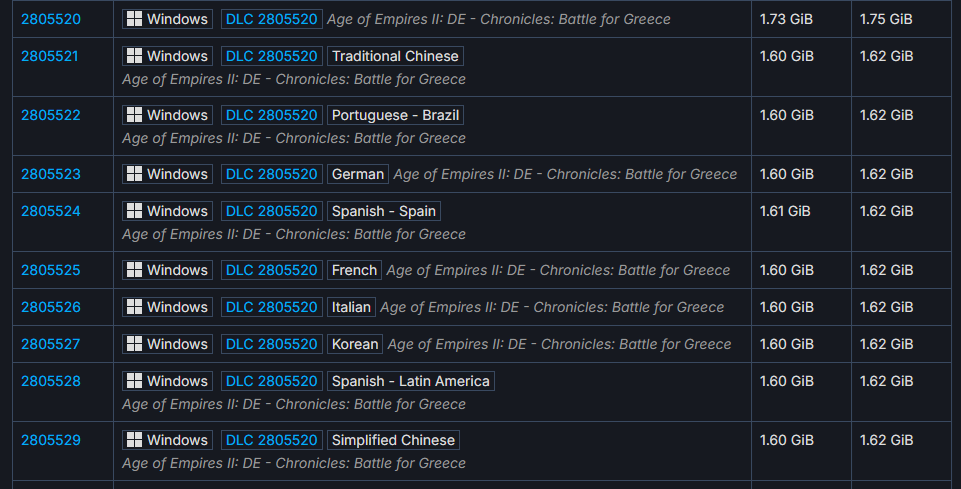Click Windows icon in Korean row

tap(134, 344)
